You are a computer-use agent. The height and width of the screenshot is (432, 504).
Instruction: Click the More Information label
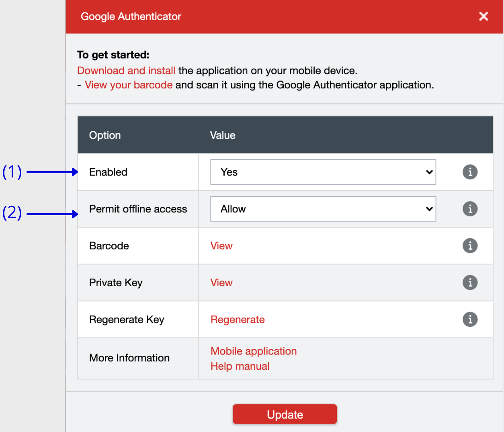tap(129, 358)
